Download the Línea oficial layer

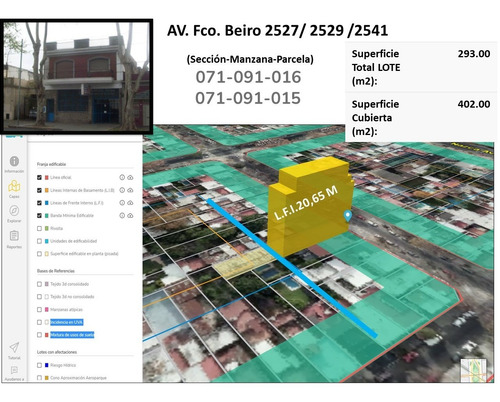pyautogui.click(x=130, y=177)
